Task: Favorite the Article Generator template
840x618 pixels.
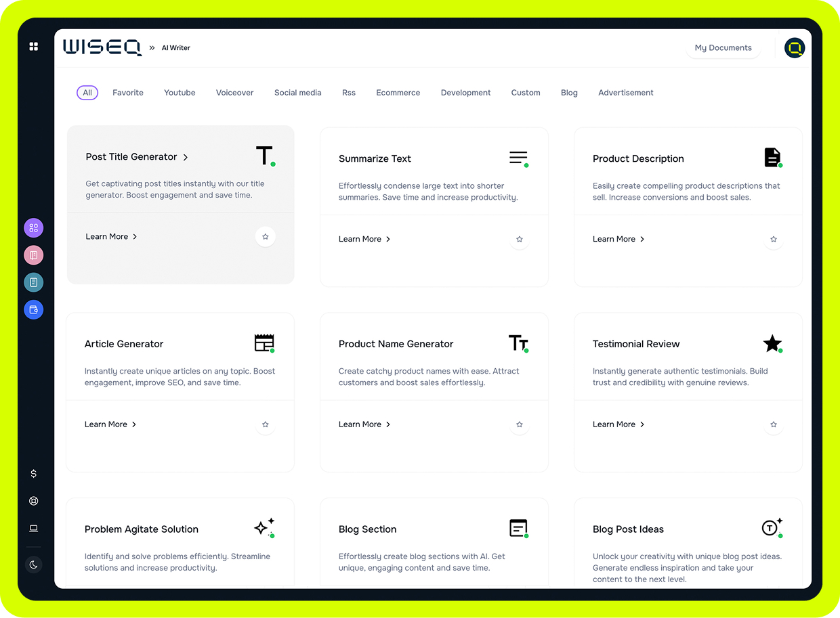Action: click(x=265, y=424)
